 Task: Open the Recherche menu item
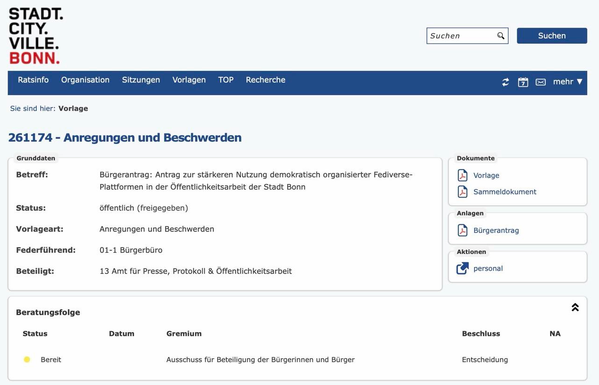266,80
